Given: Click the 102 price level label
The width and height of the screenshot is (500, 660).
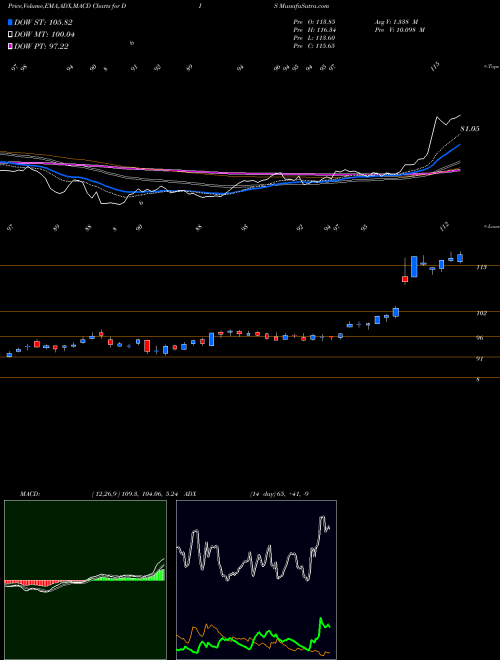Looking at the screenshot, I should (481, 313).
